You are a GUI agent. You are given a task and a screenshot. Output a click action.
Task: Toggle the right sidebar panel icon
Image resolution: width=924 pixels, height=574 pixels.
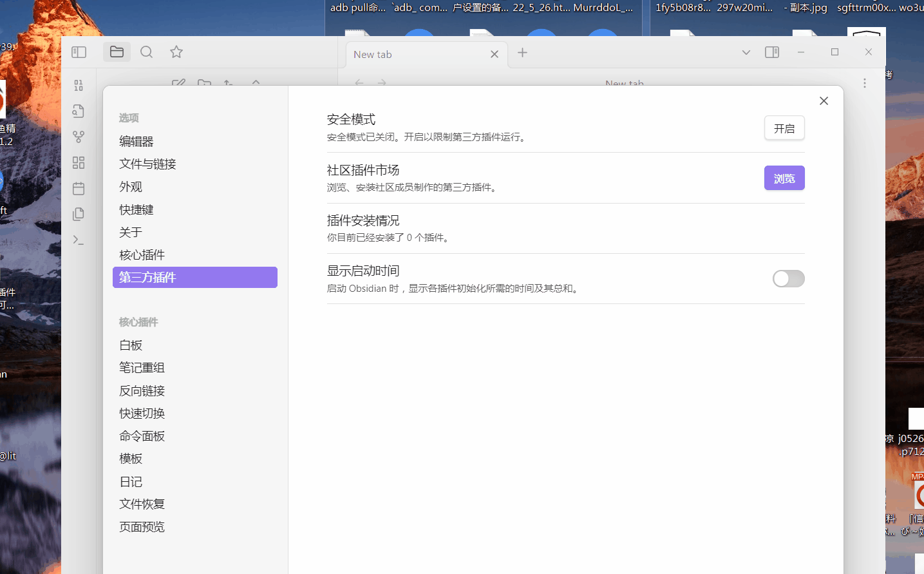point(772,52)
